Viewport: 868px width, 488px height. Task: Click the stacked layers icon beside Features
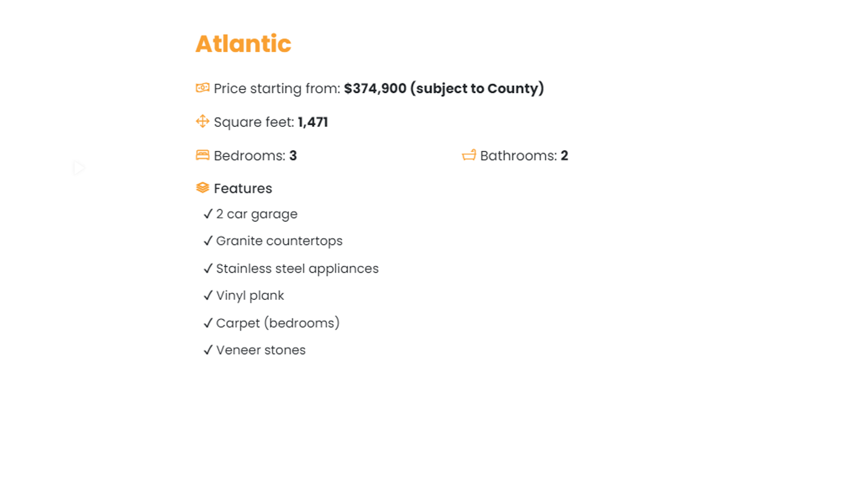click(202, 188)
